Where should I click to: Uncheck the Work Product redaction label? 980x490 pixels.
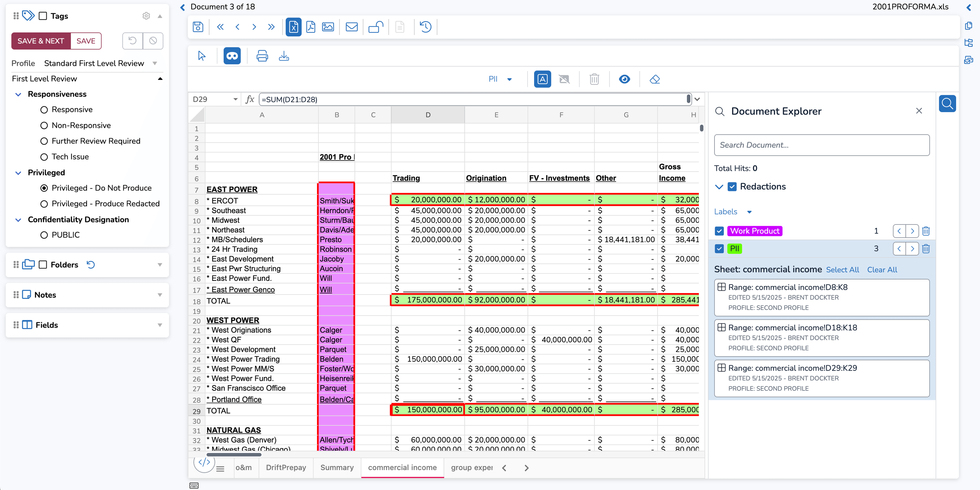click(719, 231)
